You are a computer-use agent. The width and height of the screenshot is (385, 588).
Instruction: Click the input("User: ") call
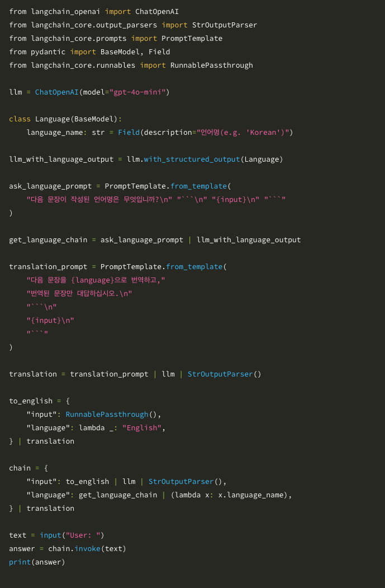pos(72,535)
